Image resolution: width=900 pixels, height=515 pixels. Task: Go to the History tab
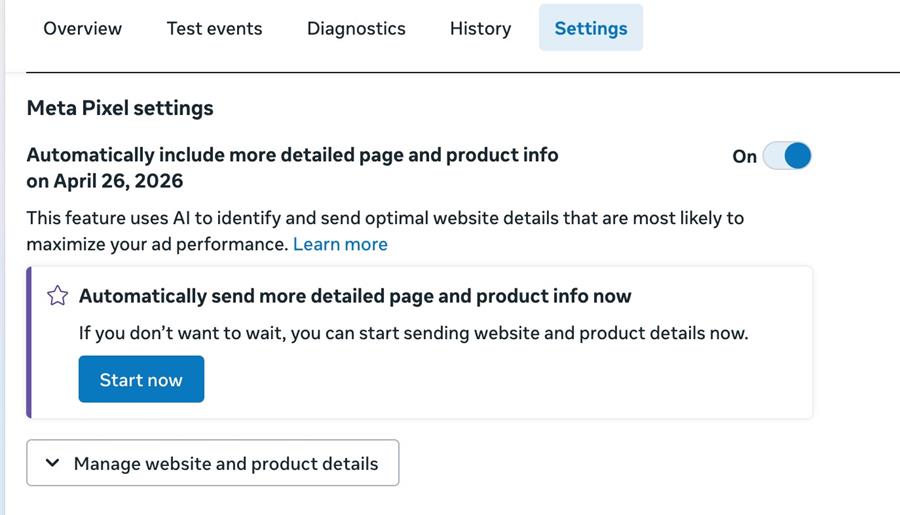(x=480, y=28)
